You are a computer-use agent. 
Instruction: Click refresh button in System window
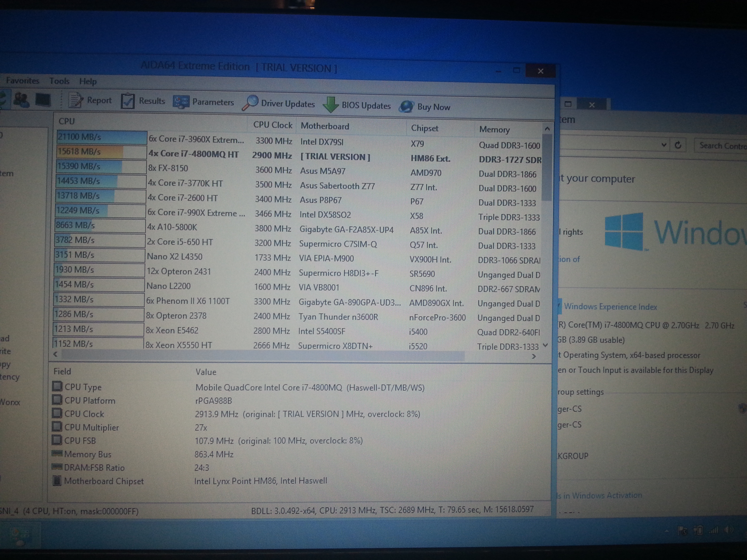coord(678,145)
